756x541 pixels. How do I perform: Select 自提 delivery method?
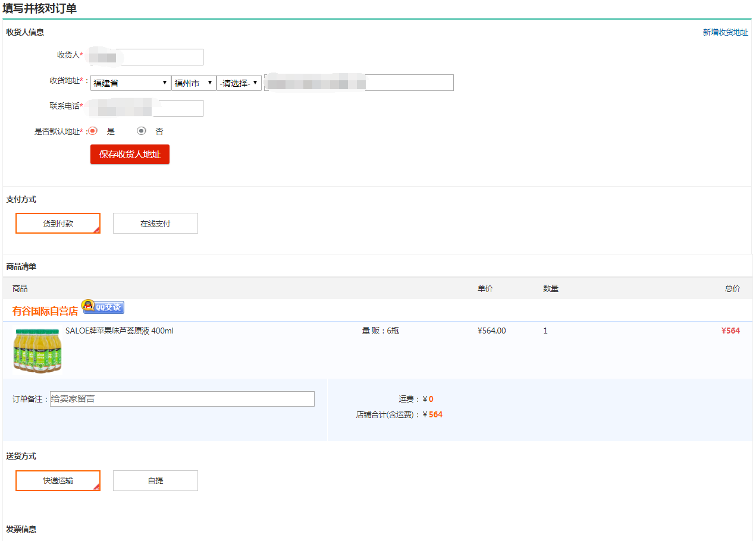(155, 480)
